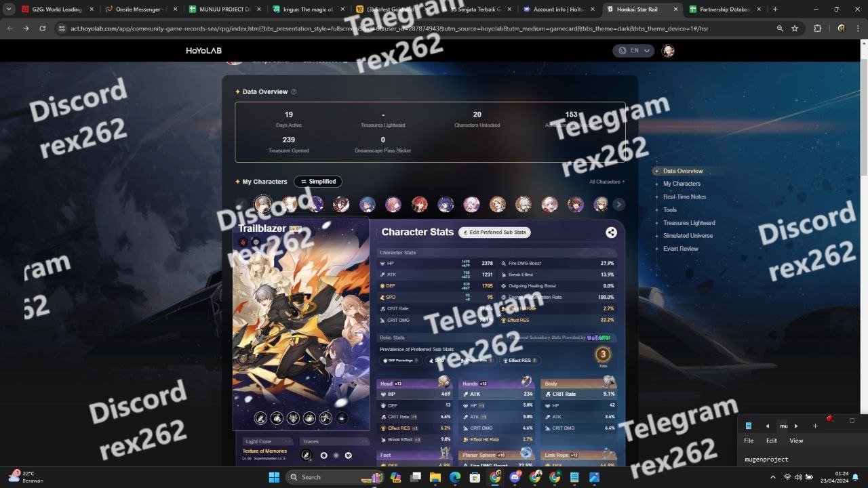Jump to Data Overview in side navigation
The height and width of the screenshot is (488, 868).
(683, 171)
